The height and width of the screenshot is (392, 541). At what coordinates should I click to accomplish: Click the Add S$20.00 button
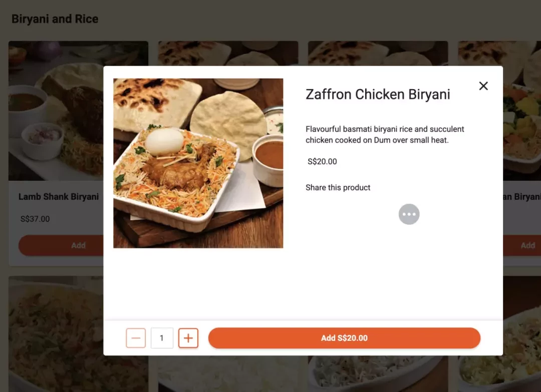pos(344,338)
